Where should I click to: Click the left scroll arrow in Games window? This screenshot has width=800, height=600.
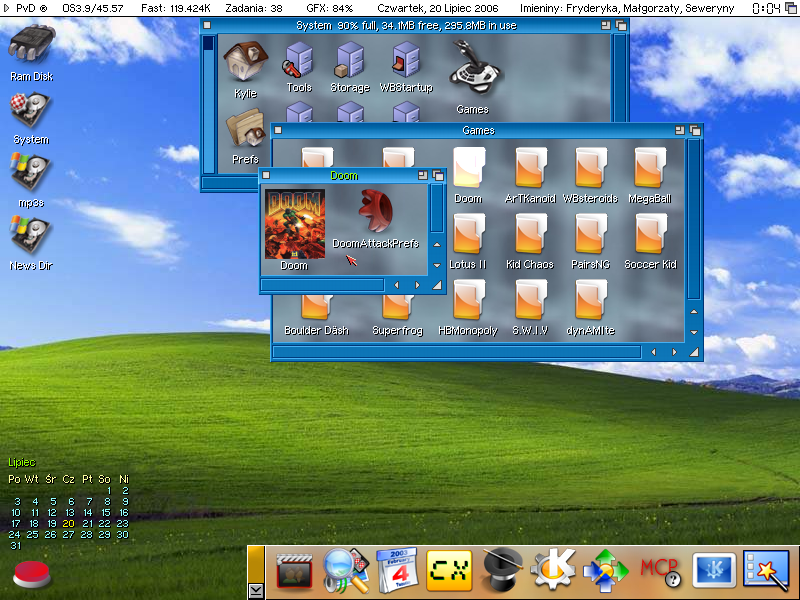[x=654, y=352]
